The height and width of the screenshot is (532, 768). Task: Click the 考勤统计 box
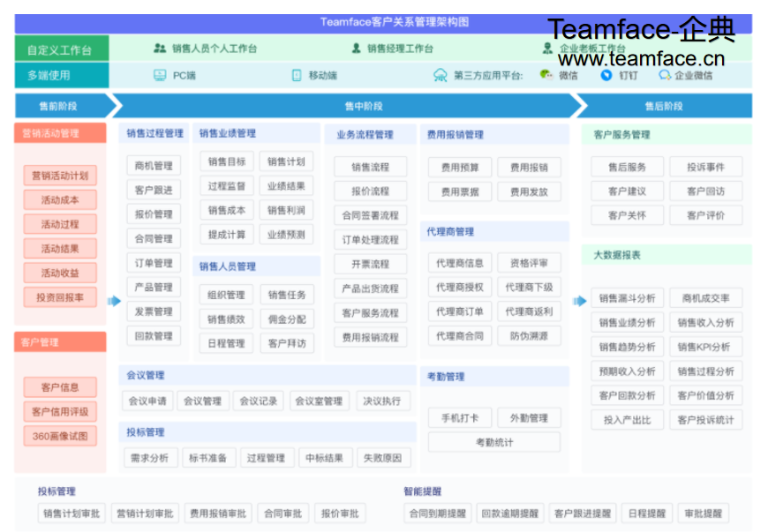494,442
